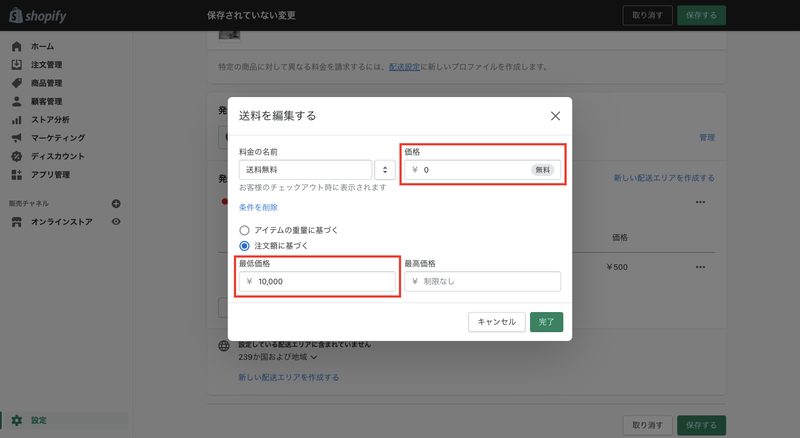Viewport: 800px width, 438px height.
Task: Close the 送料を編集する dialog
Action: [x=555, y=116]
